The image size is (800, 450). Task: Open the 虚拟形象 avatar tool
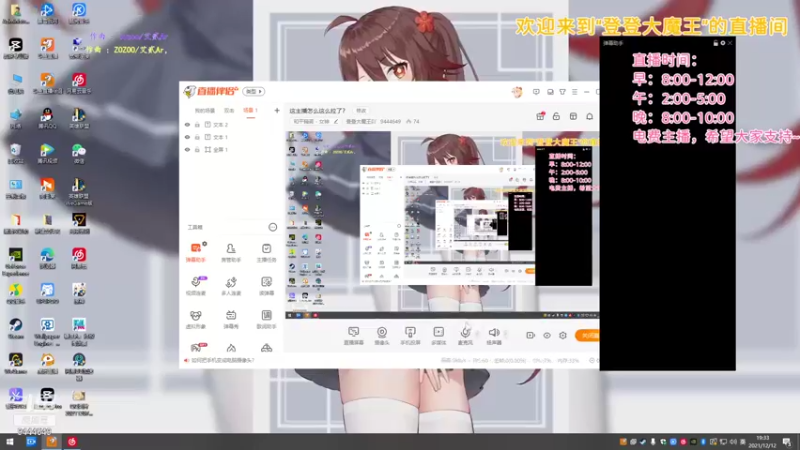[195, 319]
